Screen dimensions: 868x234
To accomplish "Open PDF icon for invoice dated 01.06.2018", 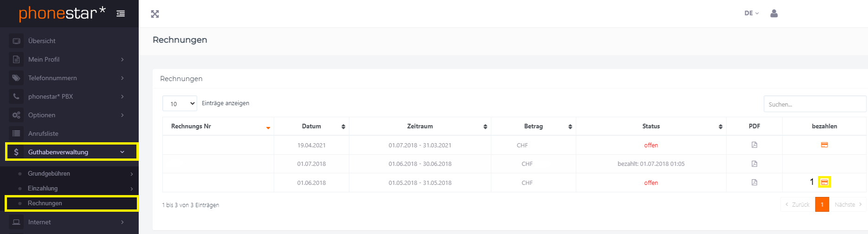I will click(x=754, y=183).
